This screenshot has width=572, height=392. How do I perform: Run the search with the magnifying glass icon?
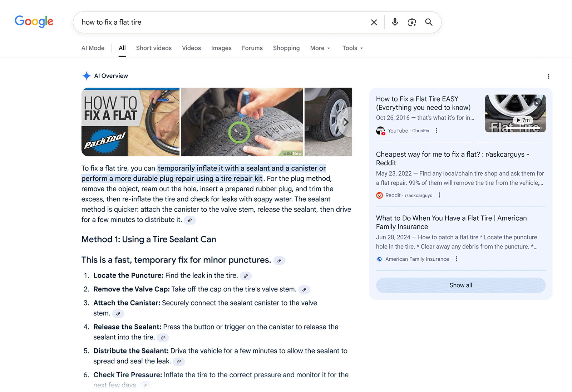pyautogui.click(x=429, y=22)
